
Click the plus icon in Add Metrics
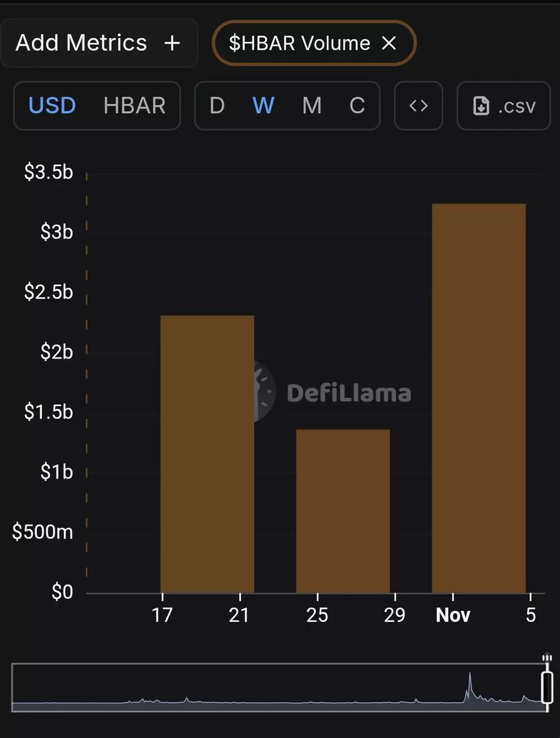(x=173, y=43)
